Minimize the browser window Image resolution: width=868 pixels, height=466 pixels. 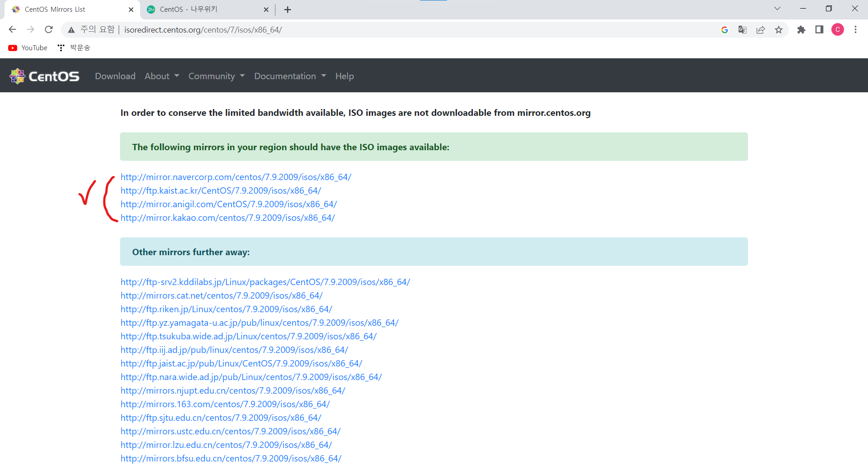803,9
